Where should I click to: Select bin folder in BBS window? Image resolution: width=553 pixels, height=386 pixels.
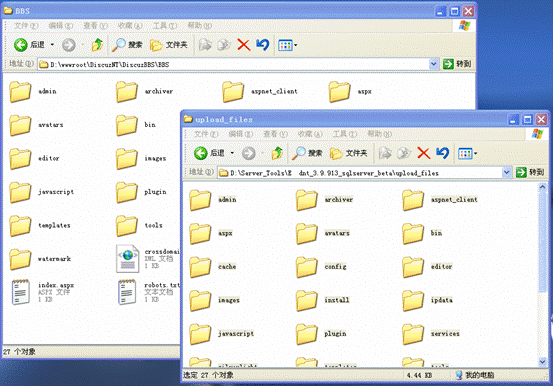(136, 125)
